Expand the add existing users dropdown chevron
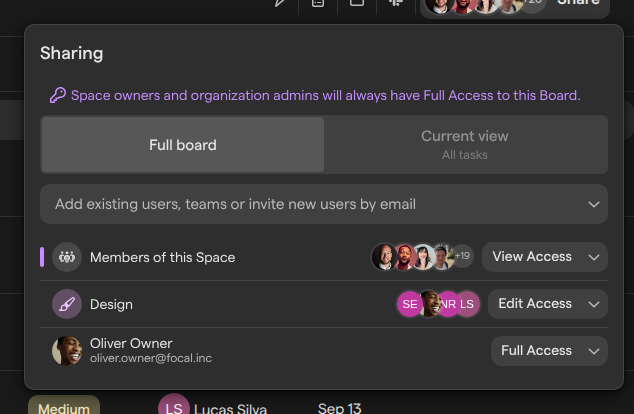 coord(594,204)
